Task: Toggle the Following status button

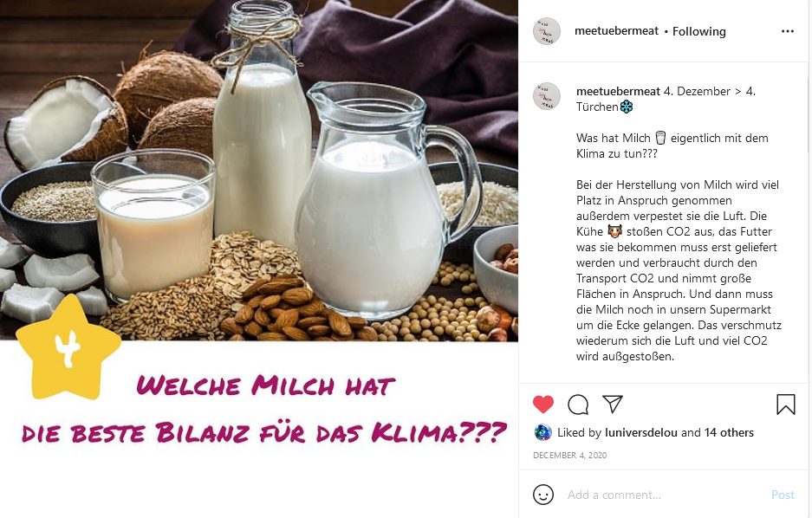Action: tap(699, 31)
